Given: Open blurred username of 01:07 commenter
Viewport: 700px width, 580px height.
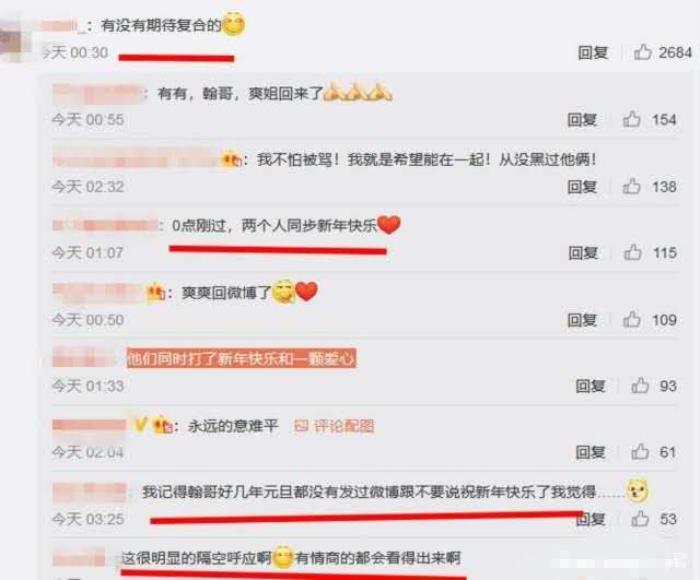Looking at the screenshot, I should click(x=105, y=225).
